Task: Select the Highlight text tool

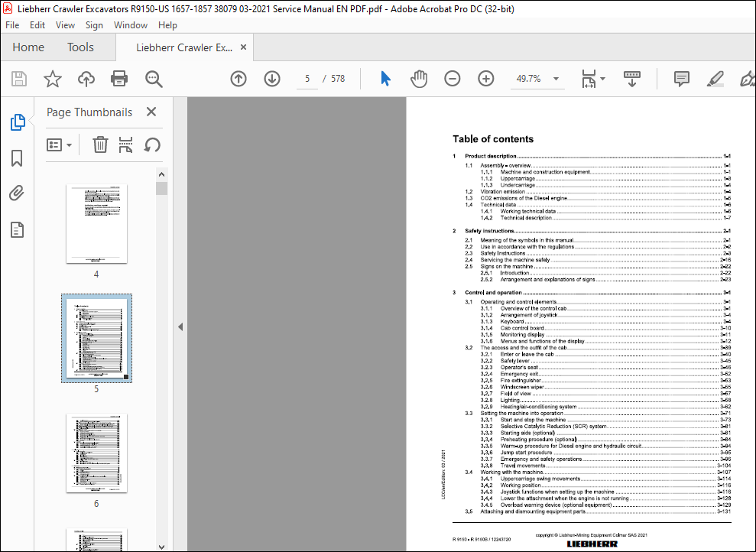Action: click(715, 79)
